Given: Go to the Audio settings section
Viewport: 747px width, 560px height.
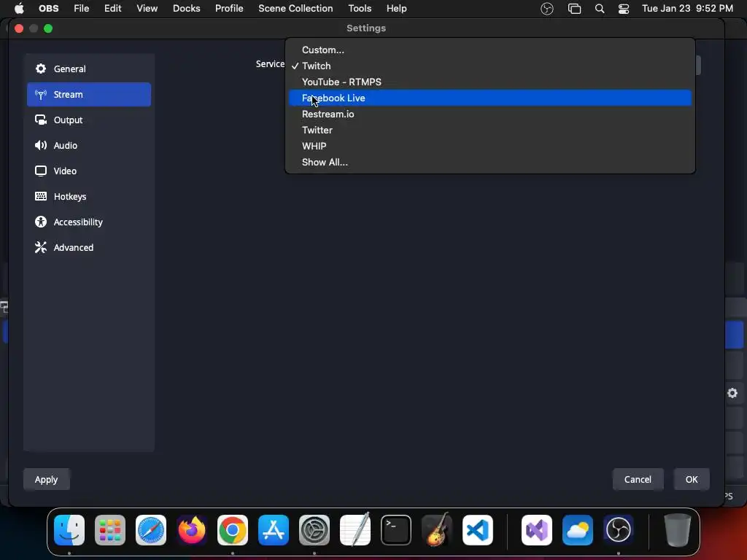Looking at the screenshot, I should pyautogui.click(x=88, y=145).
